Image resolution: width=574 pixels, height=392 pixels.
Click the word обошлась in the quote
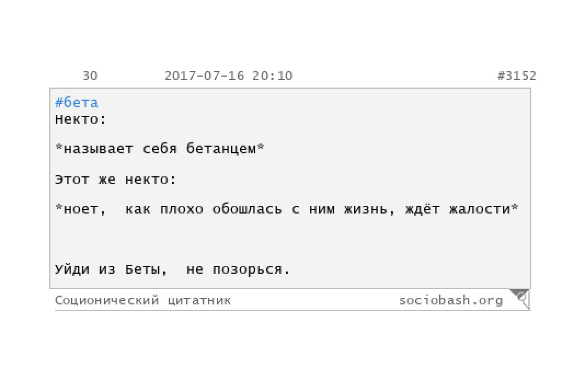tap(247, 209)
